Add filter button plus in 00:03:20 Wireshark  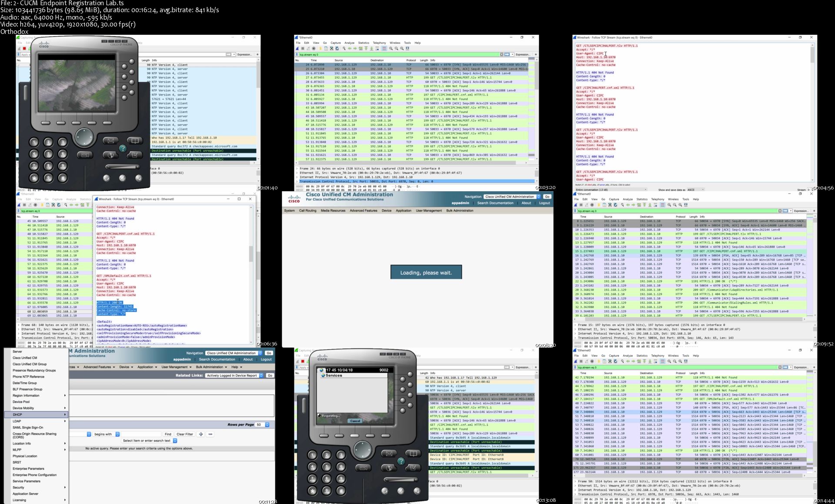coord(536,54)
